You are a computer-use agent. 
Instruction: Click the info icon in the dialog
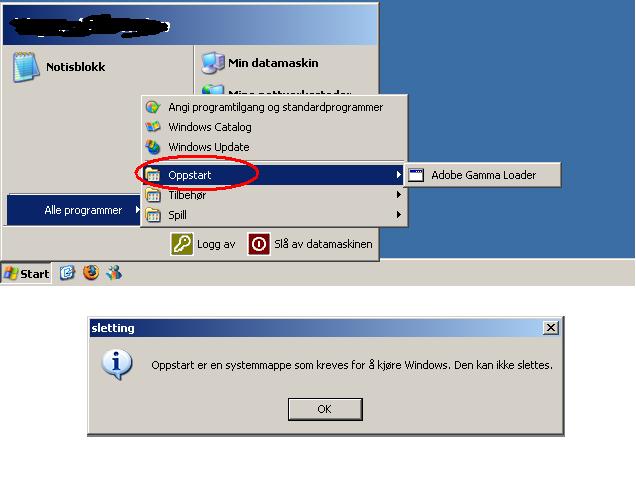coord(117,364)
